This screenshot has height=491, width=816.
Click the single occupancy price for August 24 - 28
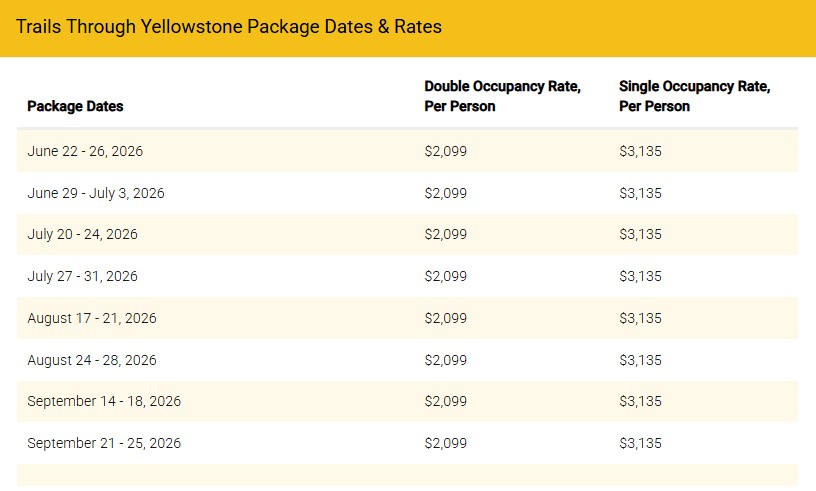coord(641,360)
